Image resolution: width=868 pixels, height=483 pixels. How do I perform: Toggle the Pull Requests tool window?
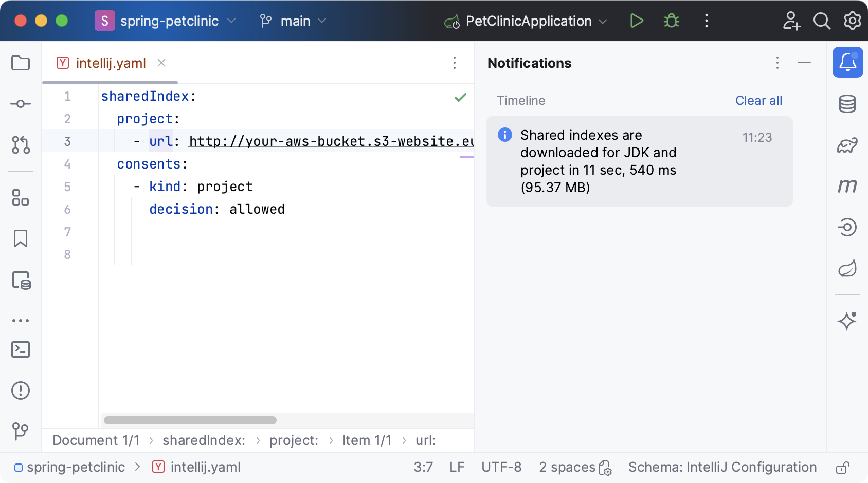pos(20,145)
